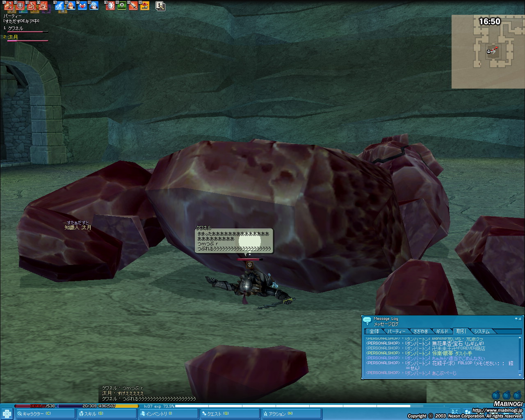Click the yellow stamina gauge 496/507
The height and width of the screenshot is (420, 525).
tap(119, 406)
